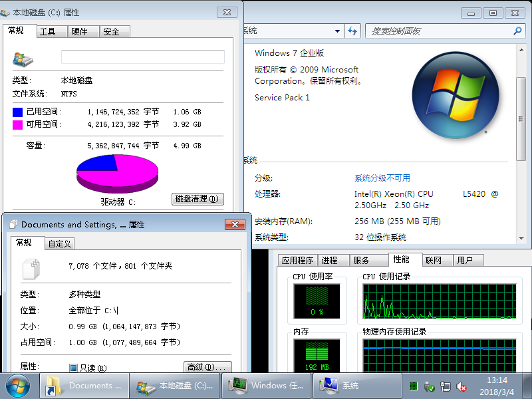Click the search magnifier in control panel

pyautogui.click(x=517, y=31)
